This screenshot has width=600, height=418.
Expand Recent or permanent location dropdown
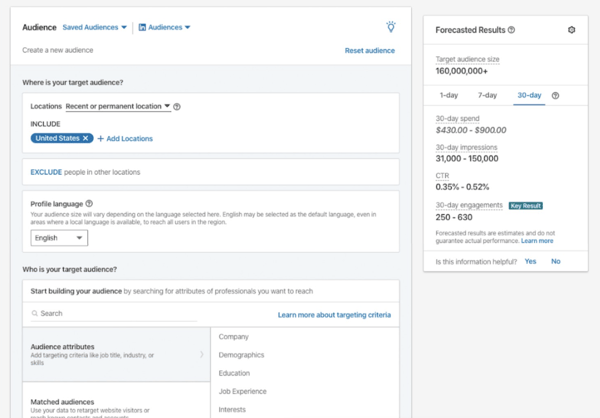pos(118,106)
